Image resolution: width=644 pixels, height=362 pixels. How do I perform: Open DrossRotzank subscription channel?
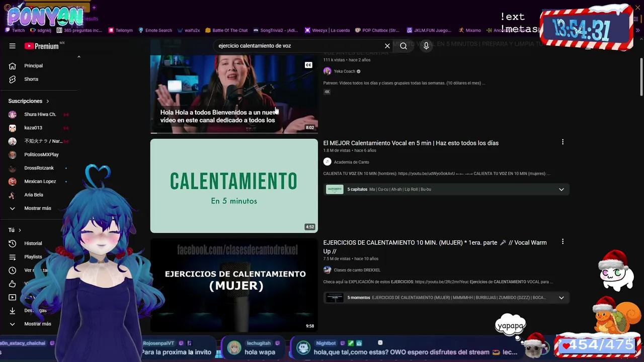pyautogui.click(x=39, y=168)
